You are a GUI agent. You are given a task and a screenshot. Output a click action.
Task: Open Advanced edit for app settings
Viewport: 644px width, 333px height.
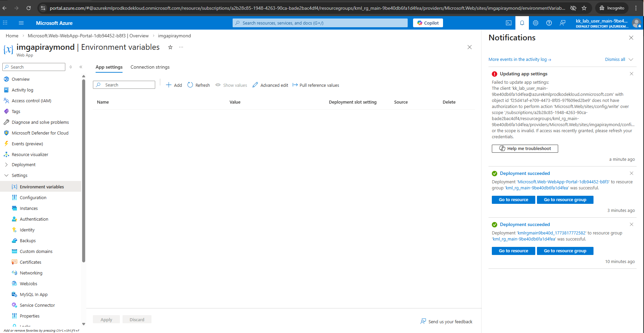point(270,85)
